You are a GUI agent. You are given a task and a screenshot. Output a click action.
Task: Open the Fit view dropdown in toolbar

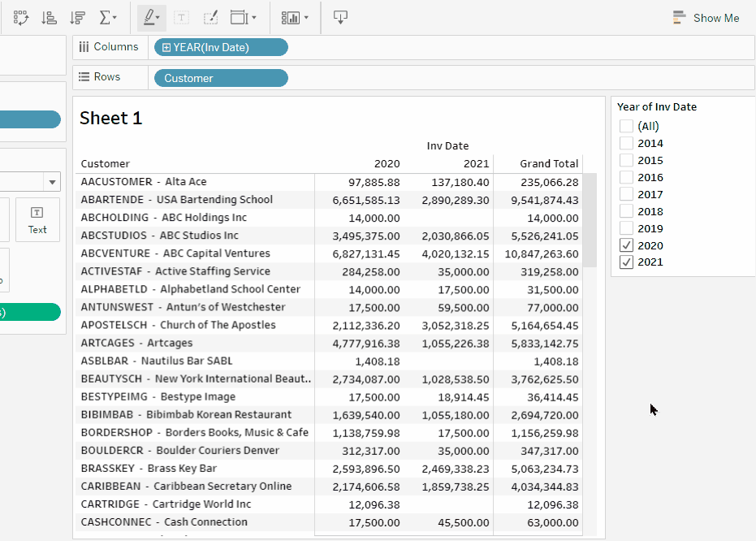(244, 17)
